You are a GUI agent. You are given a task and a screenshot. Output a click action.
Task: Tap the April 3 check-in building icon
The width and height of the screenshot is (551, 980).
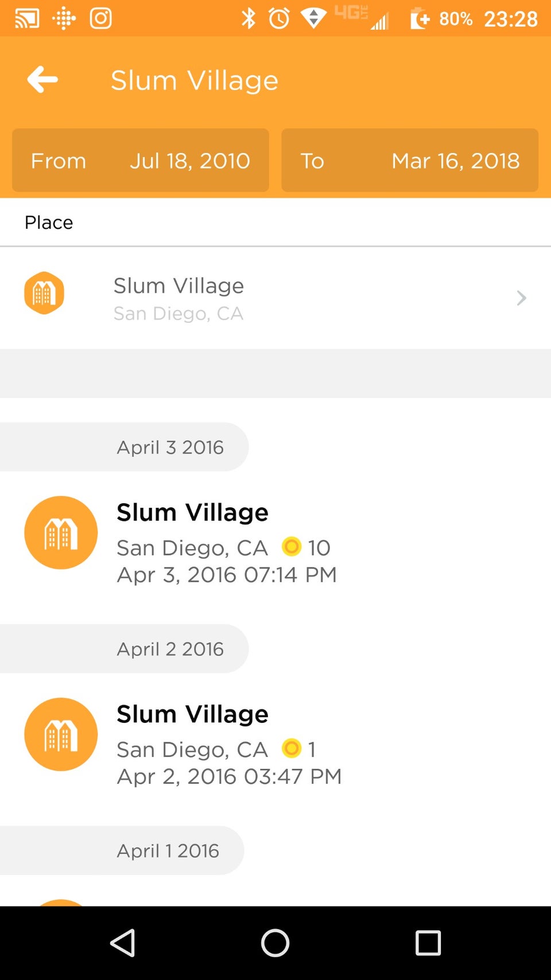pos(61,532)
